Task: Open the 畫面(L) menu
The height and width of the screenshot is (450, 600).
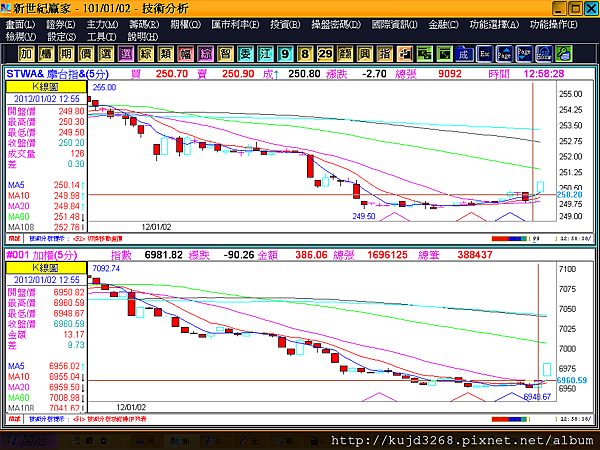Action: point(20,24)
